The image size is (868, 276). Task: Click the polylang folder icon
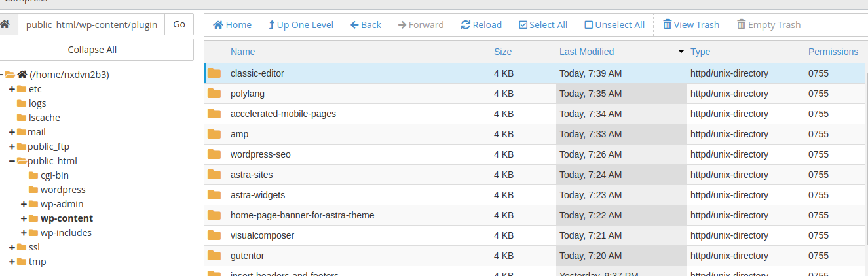point(214,94)
